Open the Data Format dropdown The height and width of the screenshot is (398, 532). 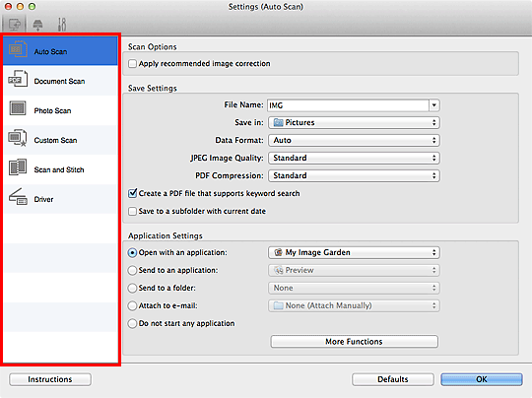coord(354,140)
